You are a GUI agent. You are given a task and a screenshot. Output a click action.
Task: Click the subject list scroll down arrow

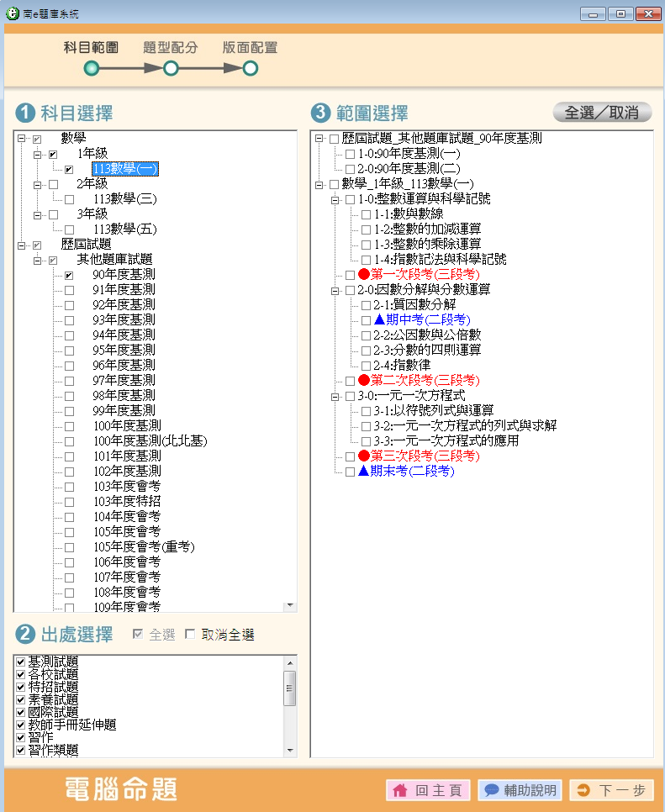[x=290, y=605]
